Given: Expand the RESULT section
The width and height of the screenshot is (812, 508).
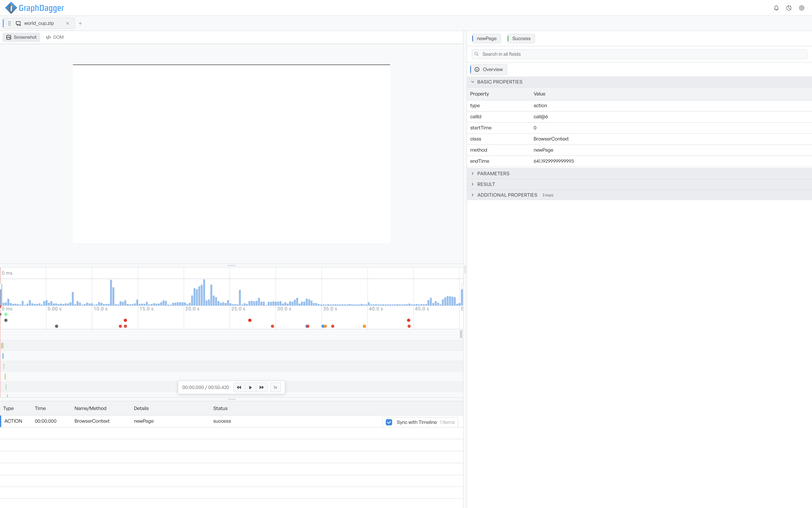Looking at the screenshot, I should tap(639, 185).
